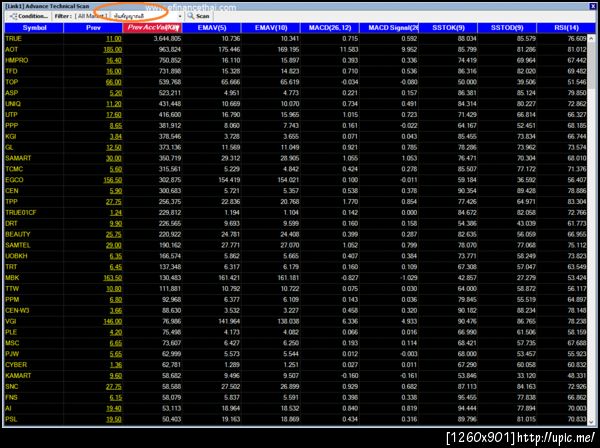Select the KAMART symbol
Image resolution: width=600 pixels, height=448 pixels.
(x=18, y=376)
